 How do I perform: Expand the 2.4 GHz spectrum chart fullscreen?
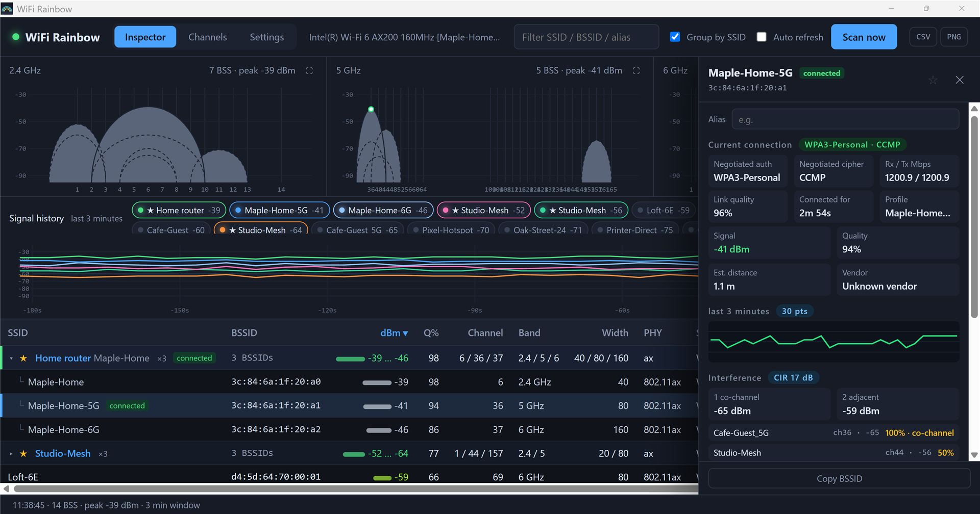click(309, 70)
